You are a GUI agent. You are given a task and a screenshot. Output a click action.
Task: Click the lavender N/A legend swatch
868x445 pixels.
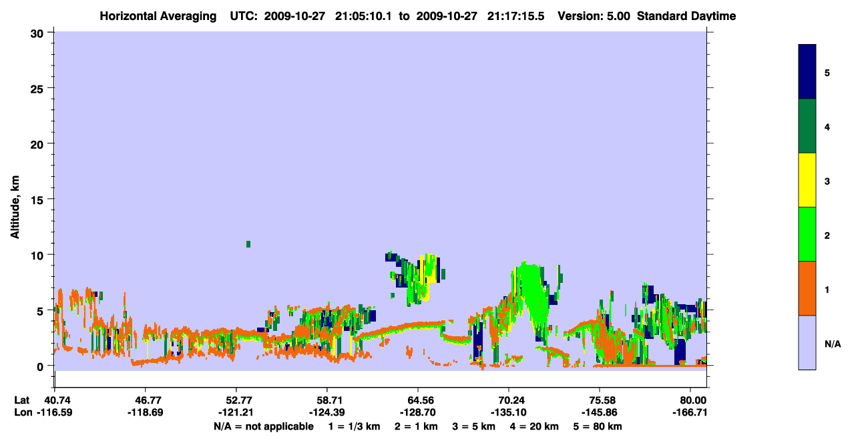click(807, 342)
